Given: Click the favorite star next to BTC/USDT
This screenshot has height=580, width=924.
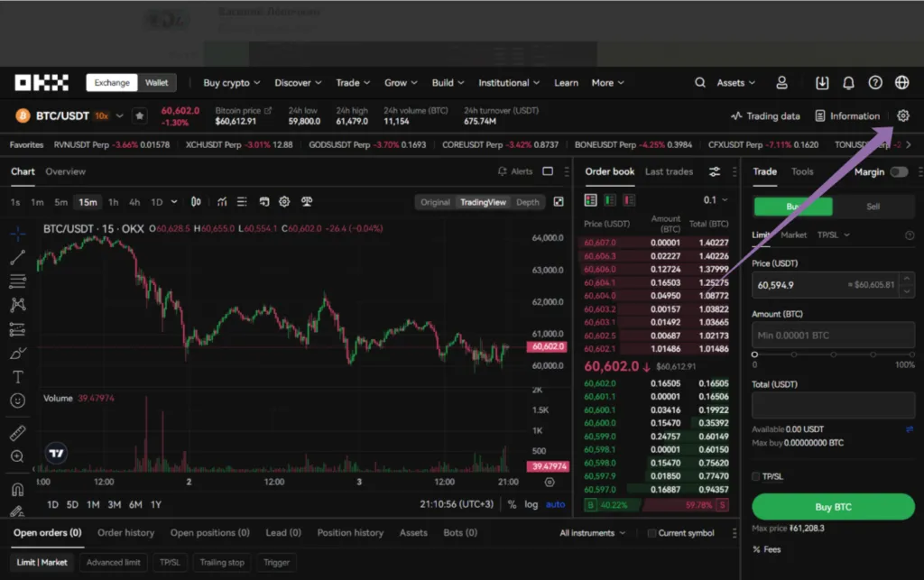Looking at the screenshot, I should 139,116.
